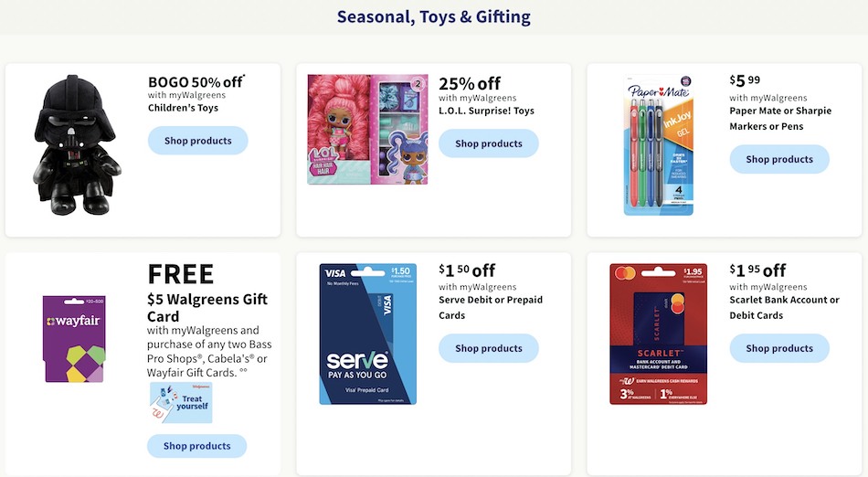Screen dimensions: 868x477
Task: Click the Treat yourself gift card image
Action: tap(181, 403)
